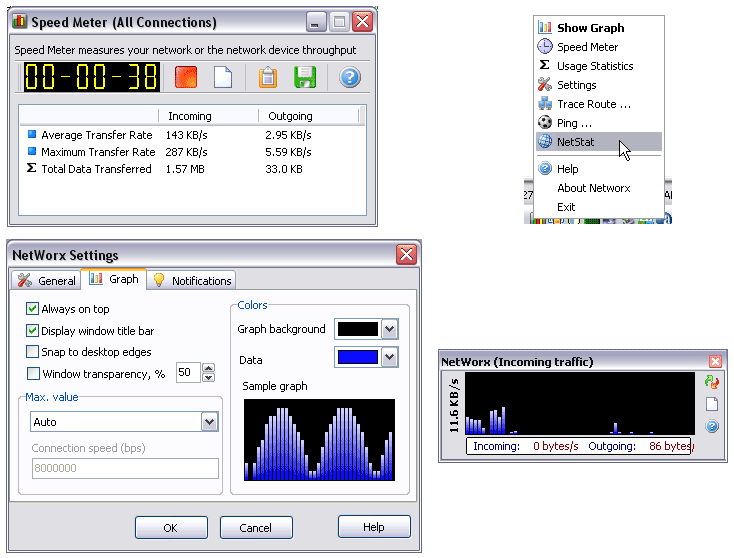Image resolution: width=734 pixels, height=558 pixels.
Task: Enable Window transparency checkbox
Action: click(33, 373)
